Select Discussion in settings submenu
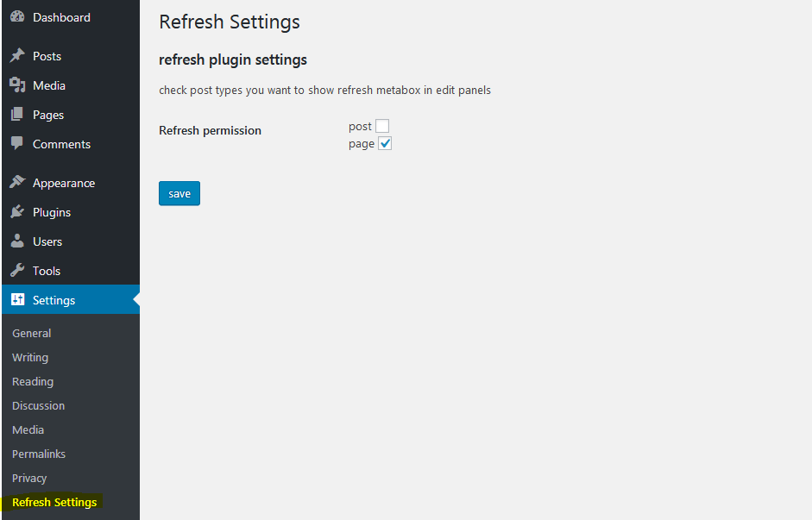 click(x=38, y=405)
